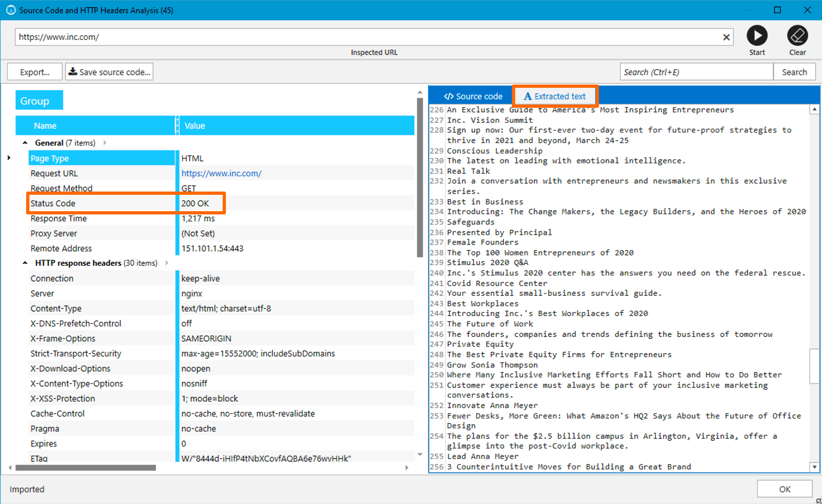Click the table scroll-right arrow
The height and width of the screenshot is (504, 822).
tap(407, 468)
